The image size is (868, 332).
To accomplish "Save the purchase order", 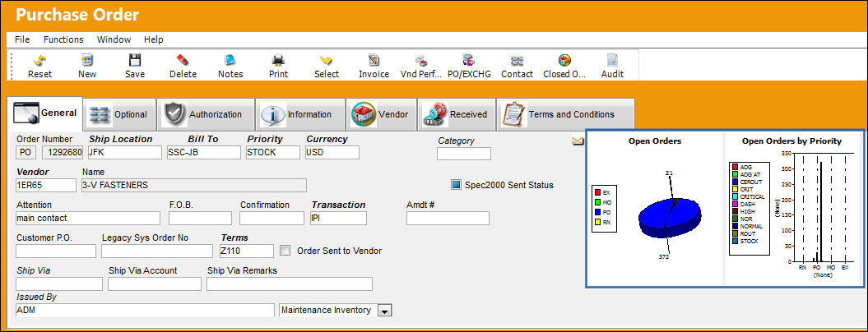I will pyautogui.click(x=135, y=60).
